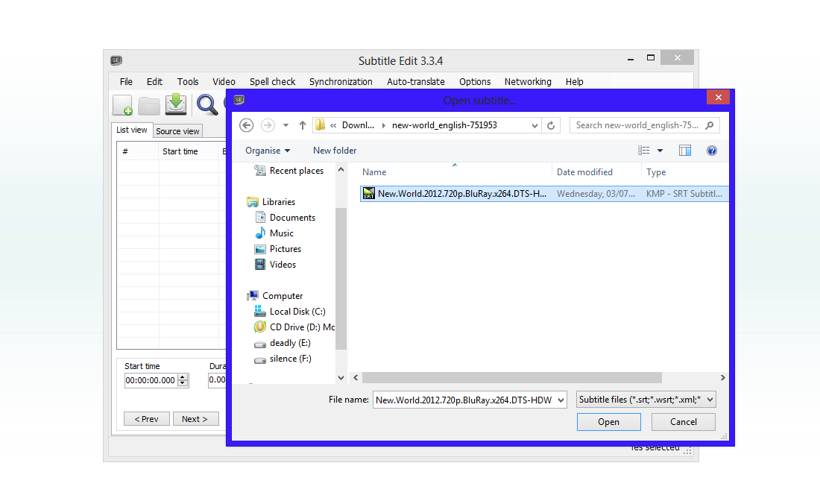
Task: Click the new-world_english-751953 path segment
Action: (x=444, y=125)
